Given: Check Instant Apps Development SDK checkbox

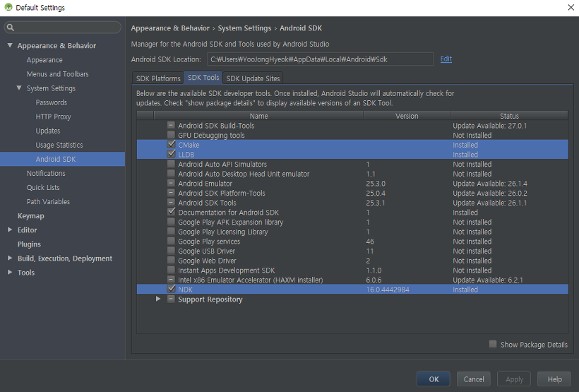Looking at the screenshot, I should (171, 270).
